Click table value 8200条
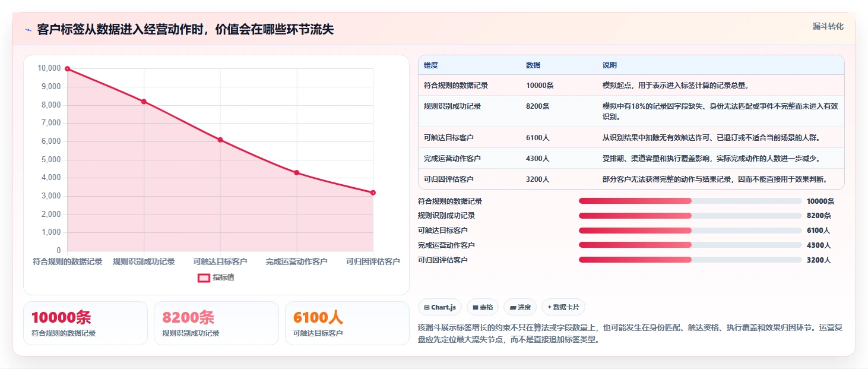Screen dimensions: 868x369 (538, 106)
